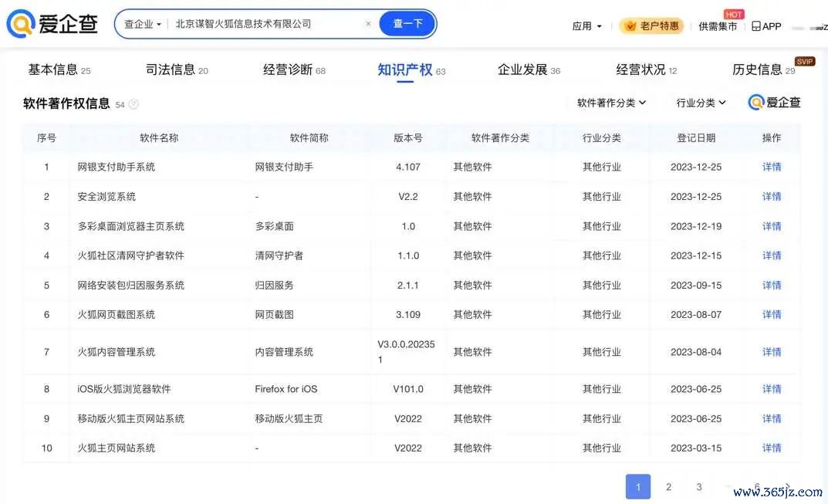
Task: Open the 历史信息 tab
Action: pos(764,69)
